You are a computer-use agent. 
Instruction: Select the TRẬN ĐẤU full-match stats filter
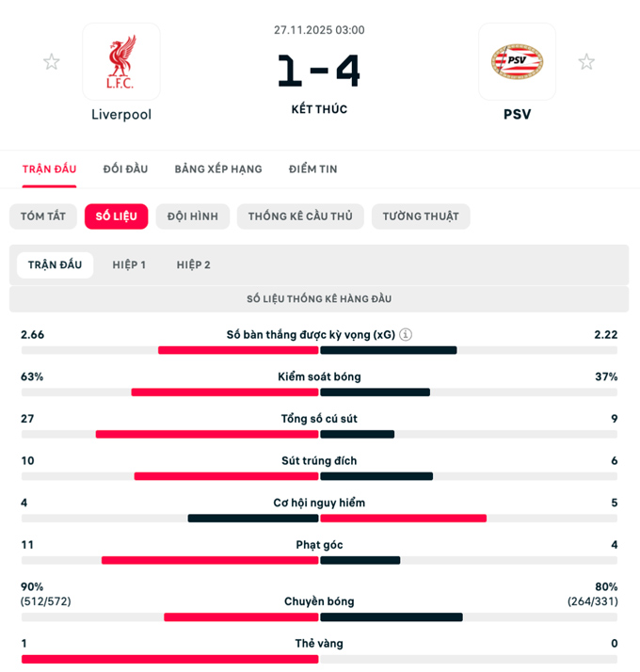tap(56, 265)
